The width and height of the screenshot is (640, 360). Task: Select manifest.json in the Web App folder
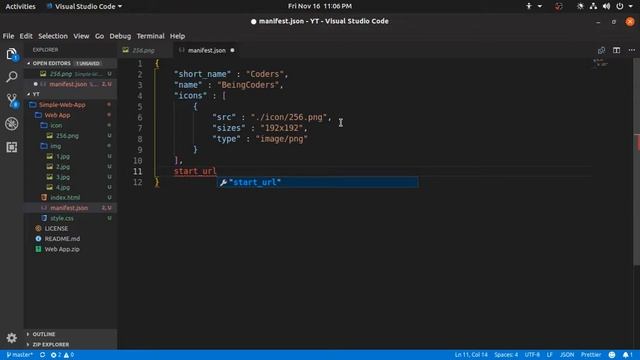70,208
